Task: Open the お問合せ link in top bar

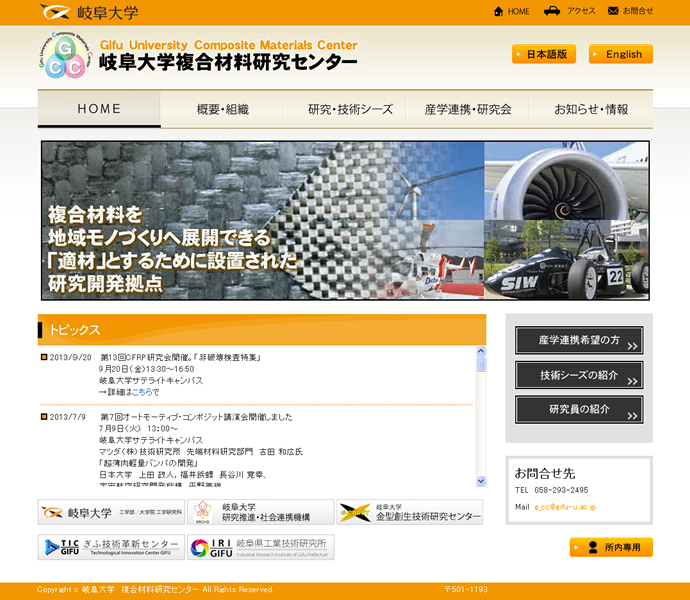Action: (x=638, y=11)
